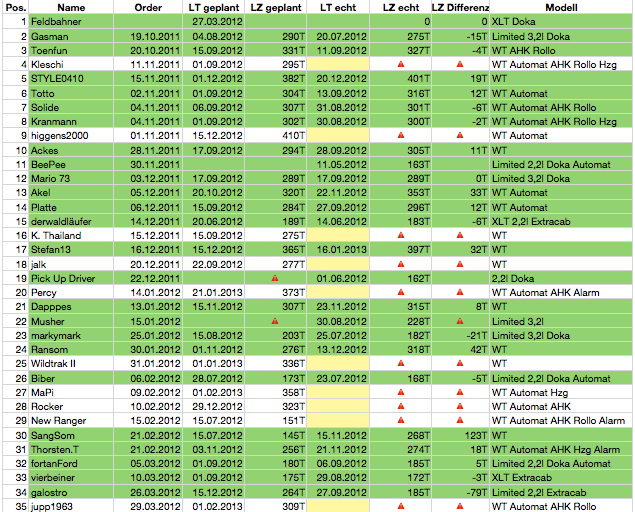635x512 pixels.
Task: Click red triangle in Wildtrak II LZ Differenz
Action: point(460,363)
